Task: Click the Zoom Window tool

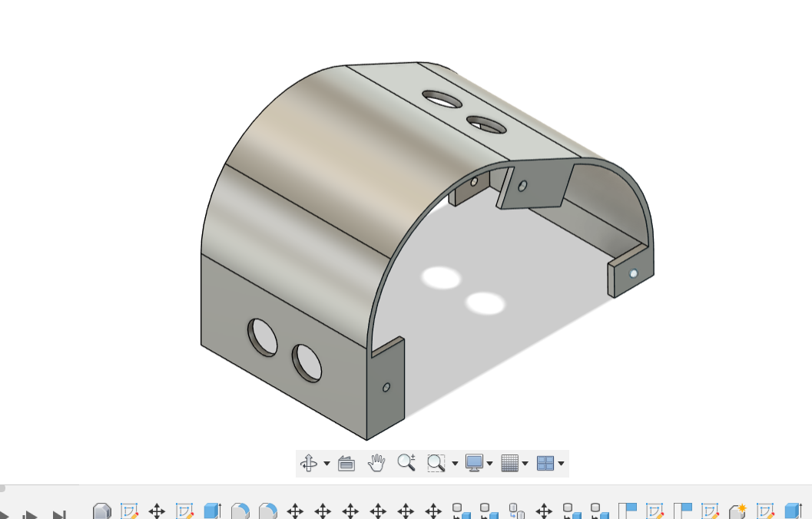Action: coord(436,463)
